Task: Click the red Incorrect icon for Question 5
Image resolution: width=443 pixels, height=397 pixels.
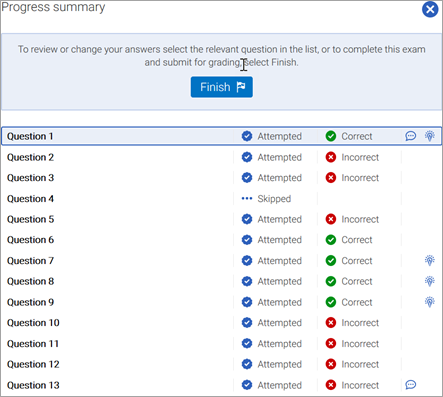Action: pyautogui.click(x=331, y=219)
